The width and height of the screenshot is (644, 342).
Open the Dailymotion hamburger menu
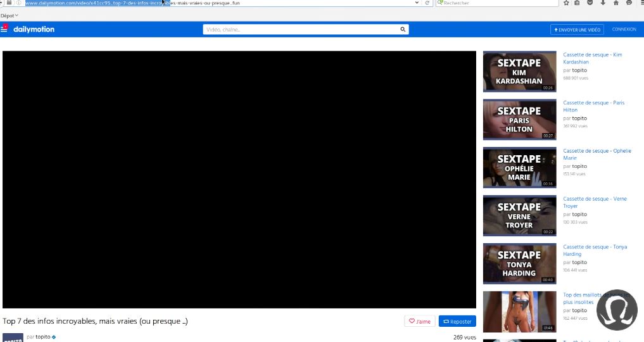[4, 29]
